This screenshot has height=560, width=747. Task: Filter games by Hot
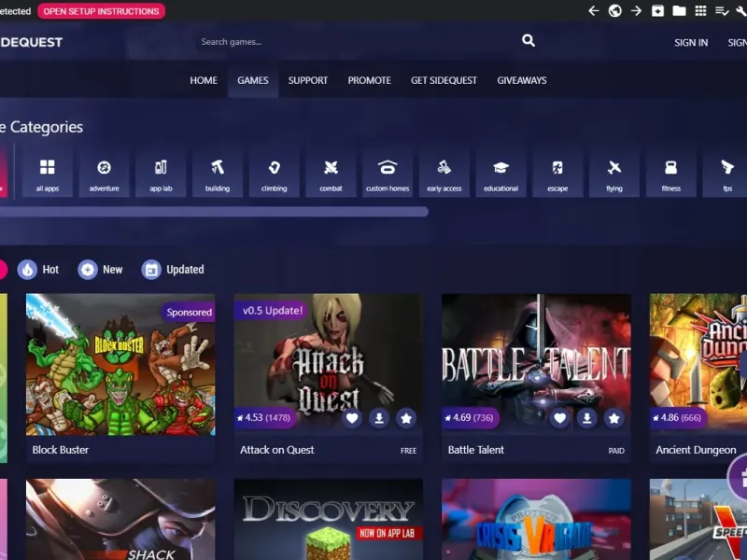pos(38,270)
